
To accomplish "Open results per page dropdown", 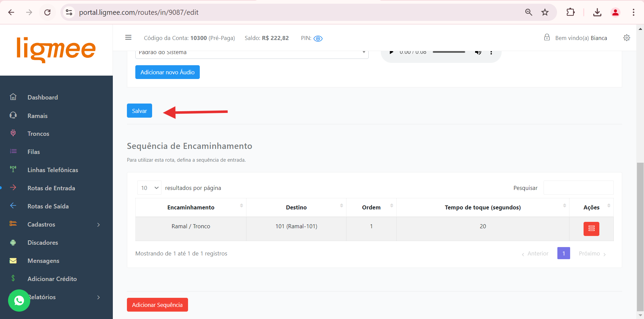I will pyautogui.click(x=149, y=188).
